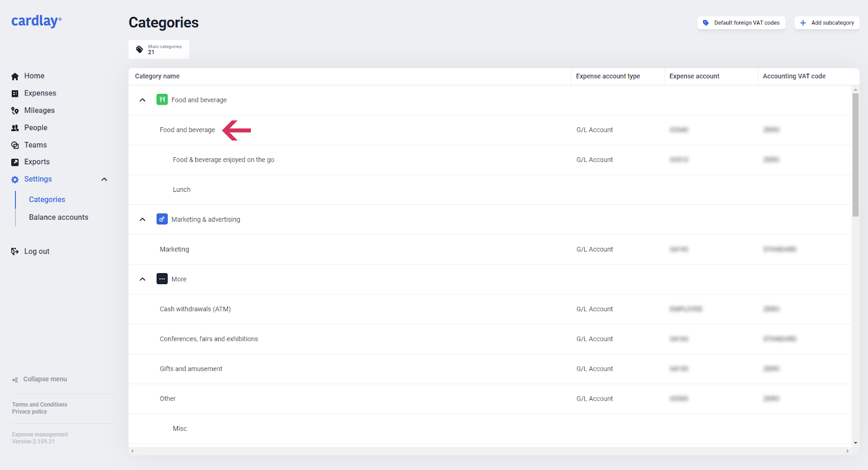Image resolution: width=868 pixels, height=470 pixels.
Task: Open Balance accounts settings page
Action: coord(59,217)
